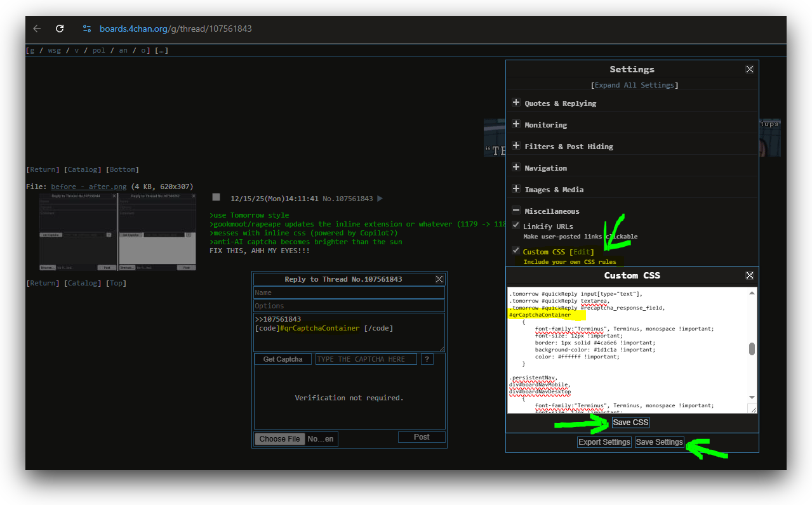Click the Save Settings button
812x505 pixels.
click(x=659, y=442)
